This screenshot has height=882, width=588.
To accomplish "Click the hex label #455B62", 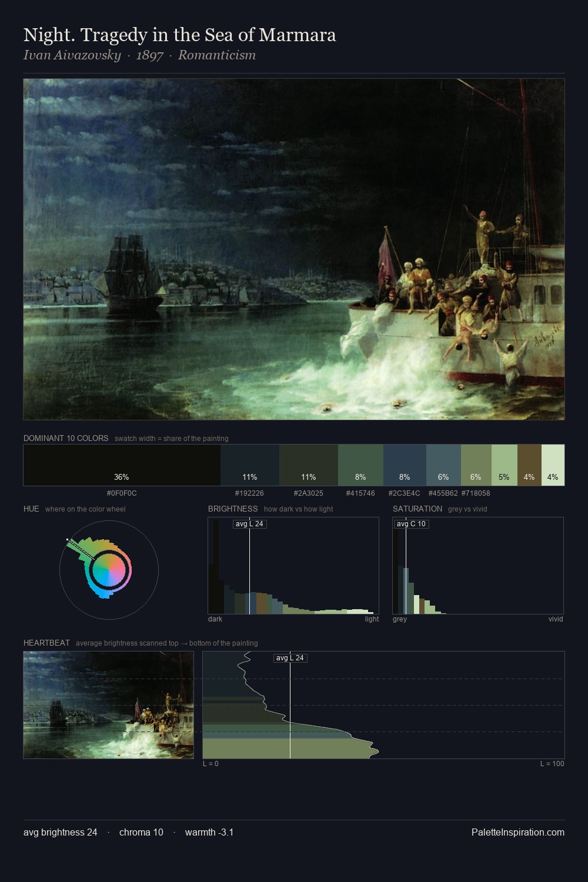I will click(x=443, y=493).
